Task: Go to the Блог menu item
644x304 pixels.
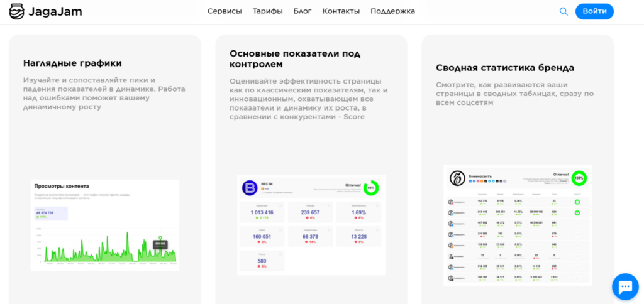Action: (303, 11)
